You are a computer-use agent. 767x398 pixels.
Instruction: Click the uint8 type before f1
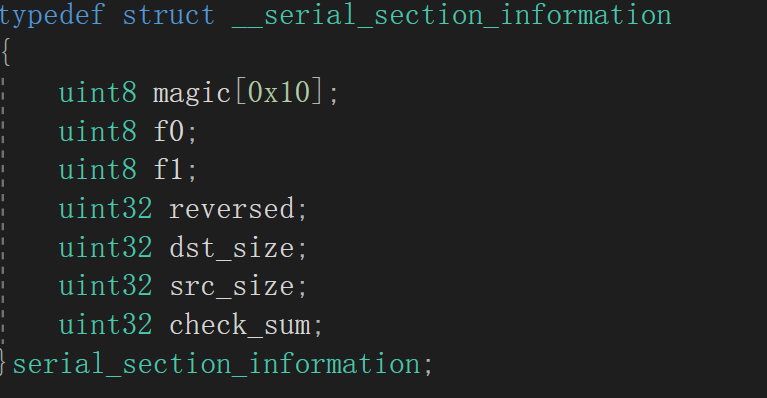click(x=98, y=170)
